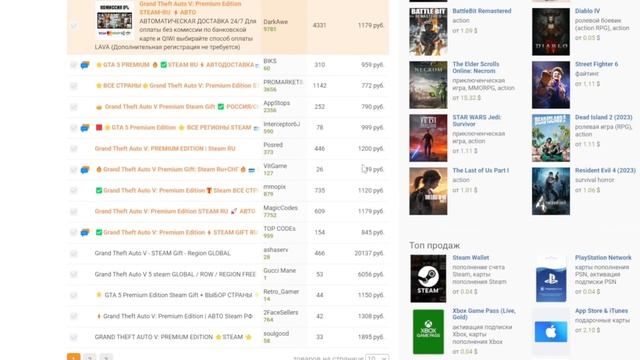Open the Grand Theft Auto V Premium Steam Gift listing
The width and height of the screenshot is (640, 360).
click(x=177, y=107)
